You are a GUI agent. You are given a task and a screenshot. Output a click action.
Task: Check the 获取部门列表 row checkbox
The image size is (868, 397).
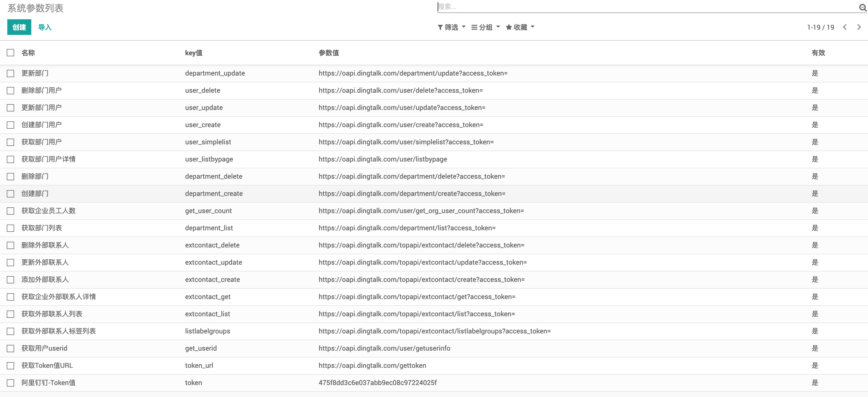[x=10, y=228]
